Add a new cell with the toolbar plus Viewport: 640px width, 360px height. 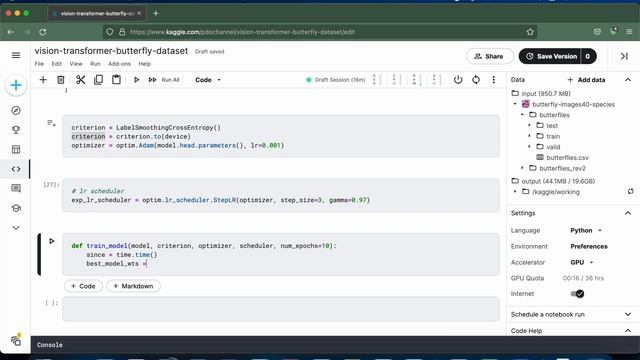[43, 80]
